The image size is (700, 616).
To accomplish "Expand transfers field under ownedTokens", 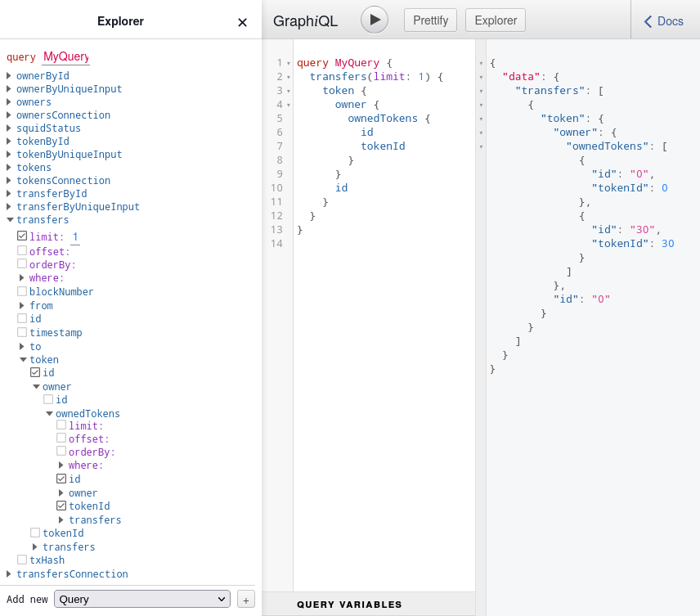I will (61, 519).
